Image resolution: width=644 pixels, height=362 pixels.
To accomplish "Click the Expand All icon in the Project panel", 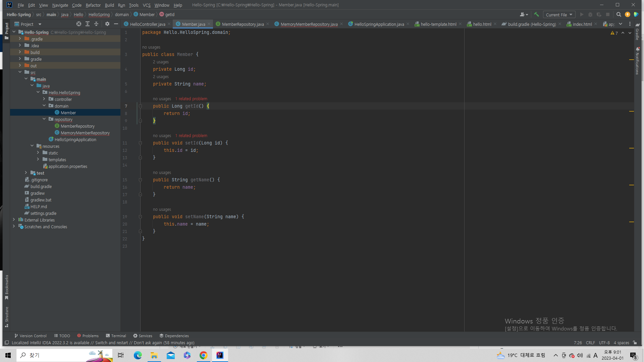I will pos(88,24).
